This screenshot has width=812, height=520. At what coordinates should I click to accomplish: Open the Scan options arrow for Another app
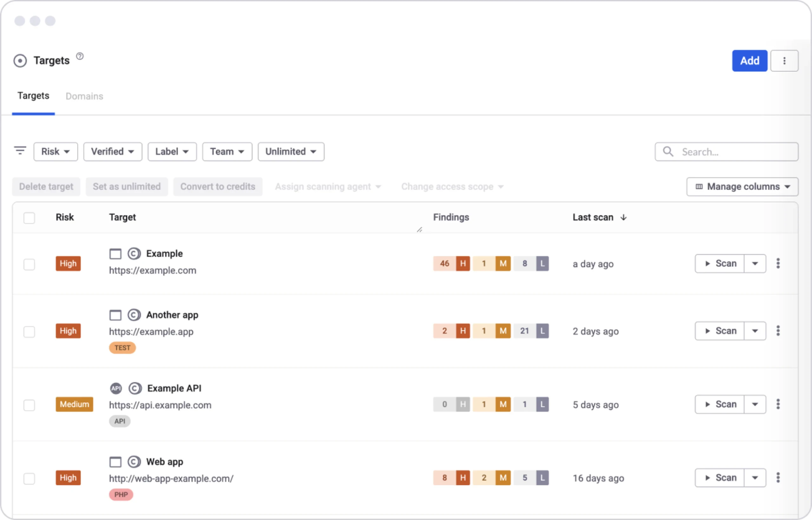(755, 331)
